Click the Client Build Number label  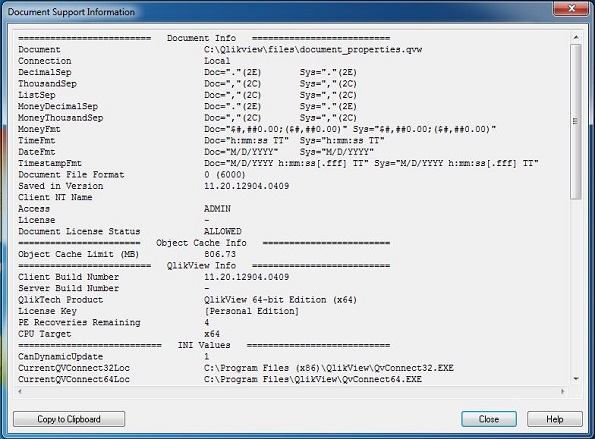click(69, 277)
